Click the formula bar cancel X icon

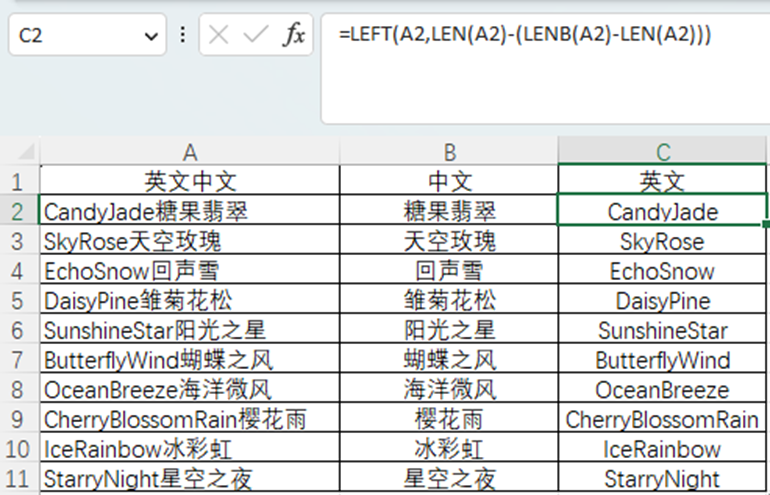pyautogui.click(x=218, y=35)
